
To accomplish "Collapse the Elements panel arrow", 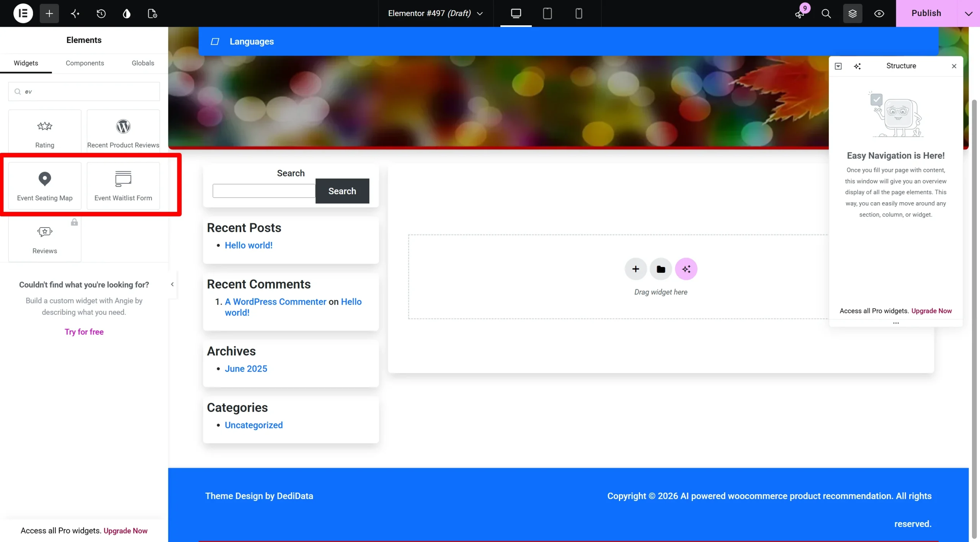I will click(172, 284).
